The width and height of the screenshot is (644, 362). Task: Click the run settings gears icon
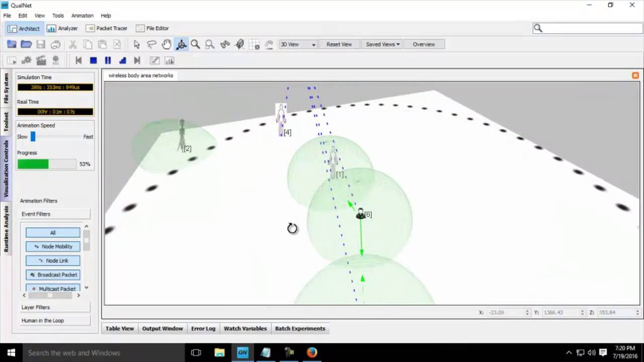26,60
